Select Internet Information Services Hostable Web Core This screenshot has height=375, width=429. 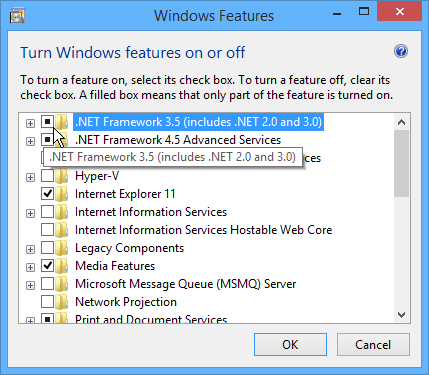click(203, 230)
